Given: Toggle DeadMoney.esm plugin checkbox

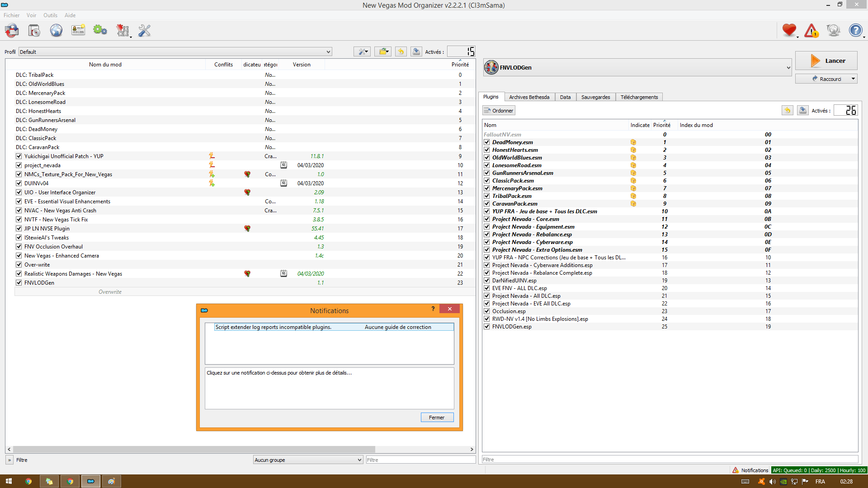Looking at the screenshot, I should pos(487,142).
